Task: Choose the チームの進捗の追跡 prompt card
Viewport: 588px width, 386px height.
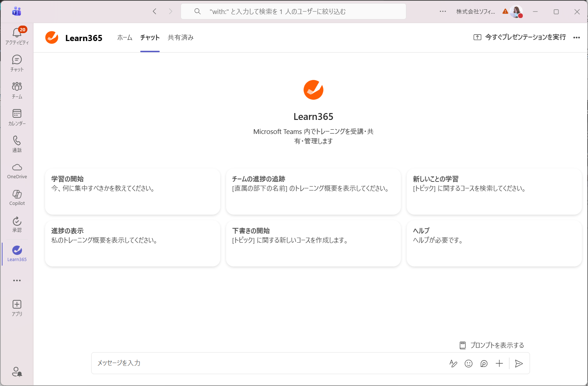Action: [x=313, y=192]
